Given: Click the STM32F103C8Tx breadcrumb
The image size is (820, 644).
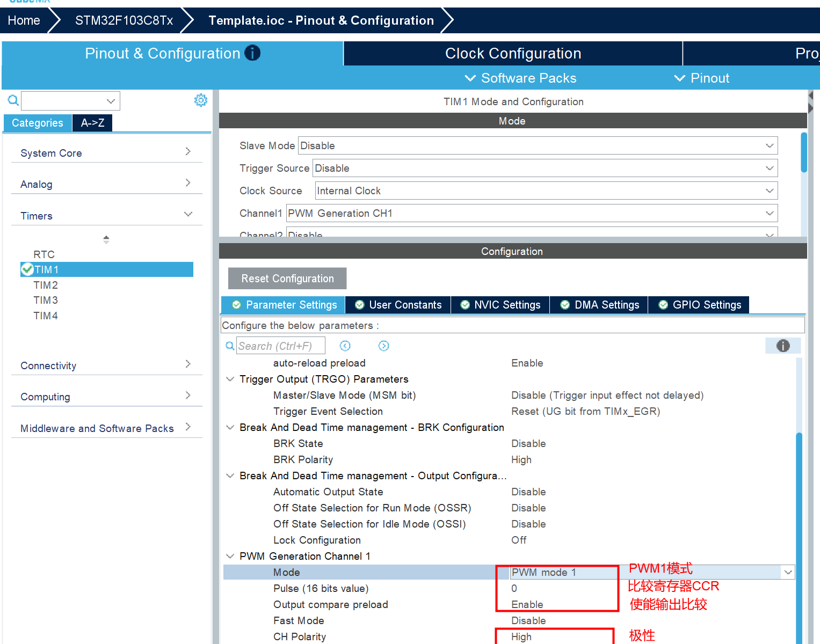Looking at the screenshot, I should [x=124, y=20].
